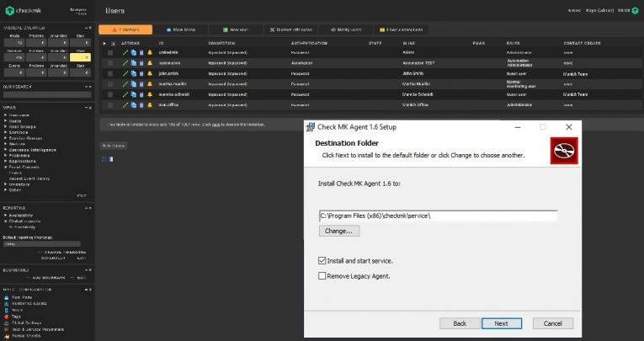Click Change... in the setup dialog
The width and height of the screenshot is (644, 341).
click(339, 231)
